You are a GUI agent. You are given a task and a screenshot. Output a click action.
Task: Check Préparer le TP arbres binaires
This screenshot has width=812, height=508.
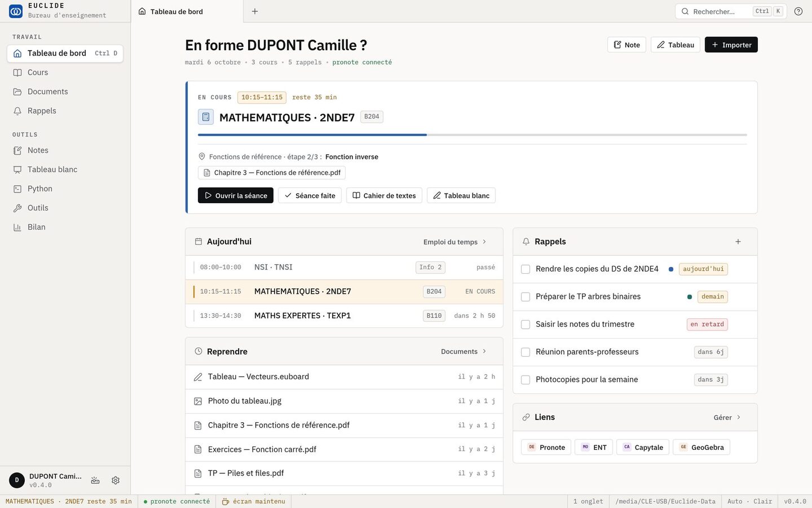[526, 297]
